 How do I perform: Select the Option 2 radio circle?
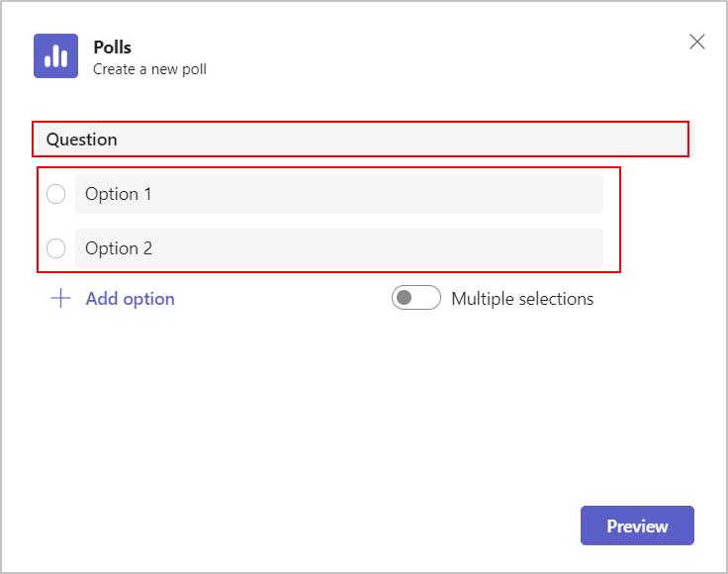pyautogui.click(x=55, y=248)
